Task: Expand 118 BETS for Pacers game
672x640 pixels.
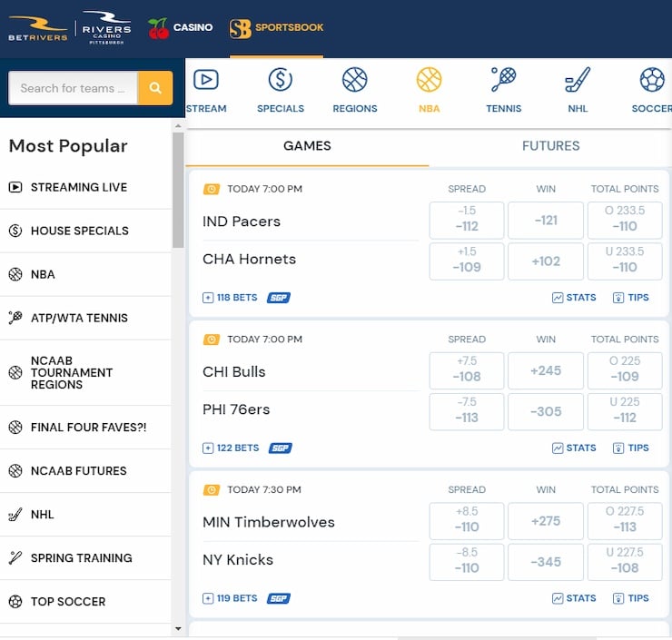Action: point(231,298)
